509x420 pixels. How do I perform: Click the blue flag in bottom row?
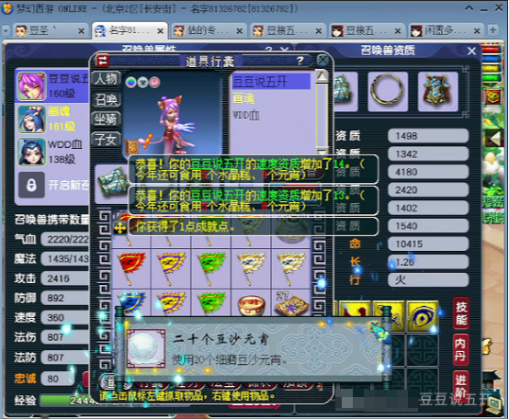131,302
